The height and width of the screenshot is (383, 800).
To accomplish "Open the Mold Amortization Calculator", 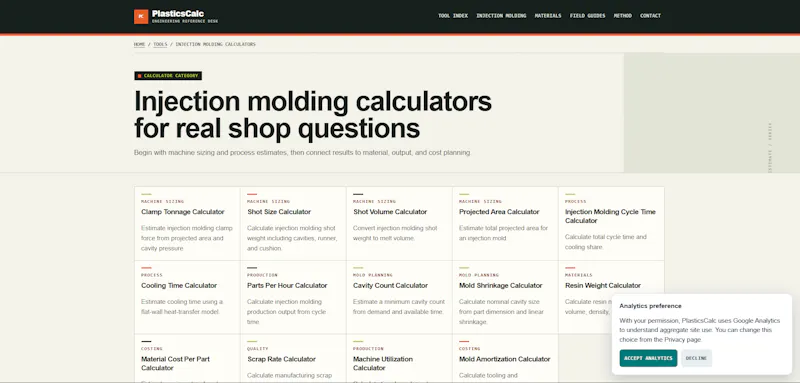I will point(505,359).
